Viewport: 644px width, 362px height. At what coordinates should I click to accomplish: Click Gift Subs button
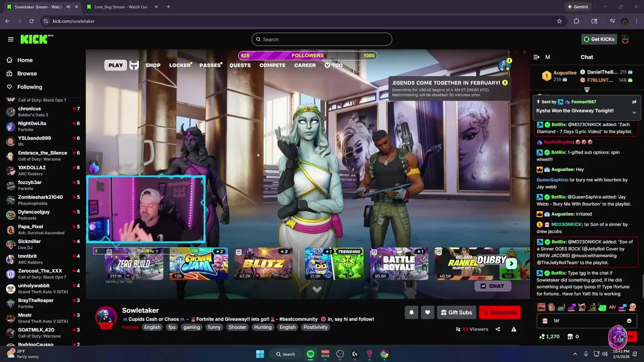(x=456, y=313)
